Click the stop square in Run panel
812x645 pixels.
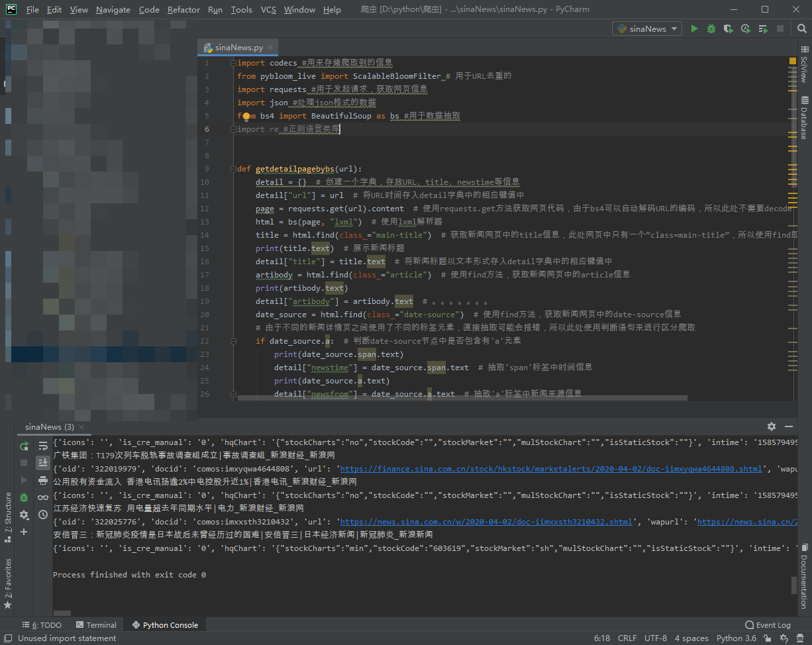pos(24,463)
